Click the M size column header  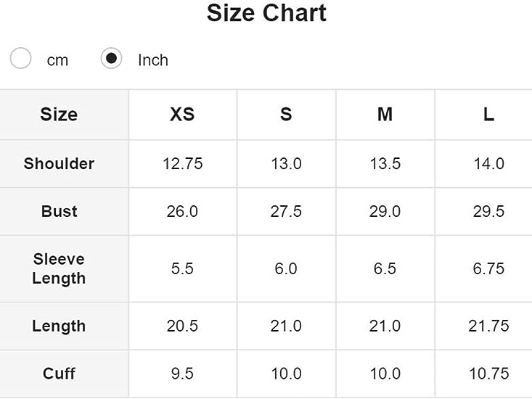coord(385,115)
